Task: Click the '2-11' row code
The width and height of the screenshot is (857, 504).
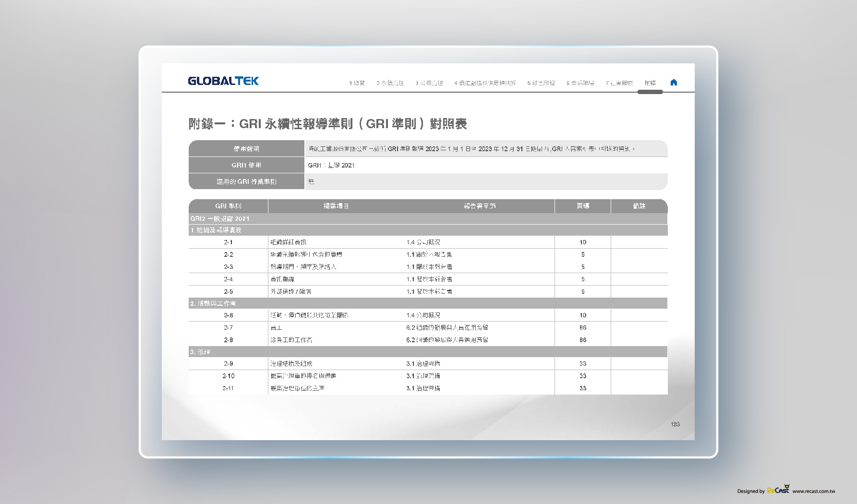Action: click(228, 388)
